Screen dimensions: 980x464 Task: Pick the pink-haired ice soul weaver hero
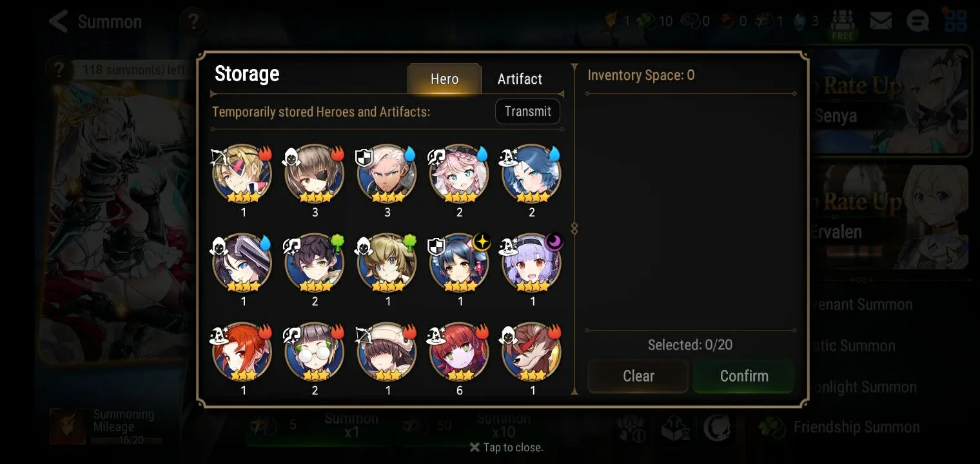tap(459, 174)
